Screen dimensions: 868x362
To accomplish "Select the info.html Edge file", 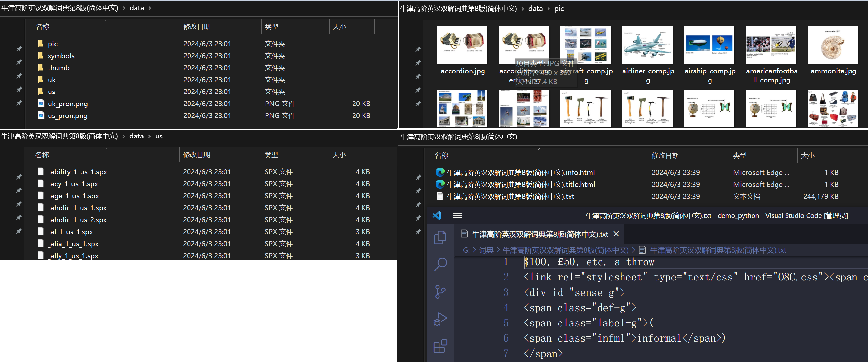I will 520,172.
